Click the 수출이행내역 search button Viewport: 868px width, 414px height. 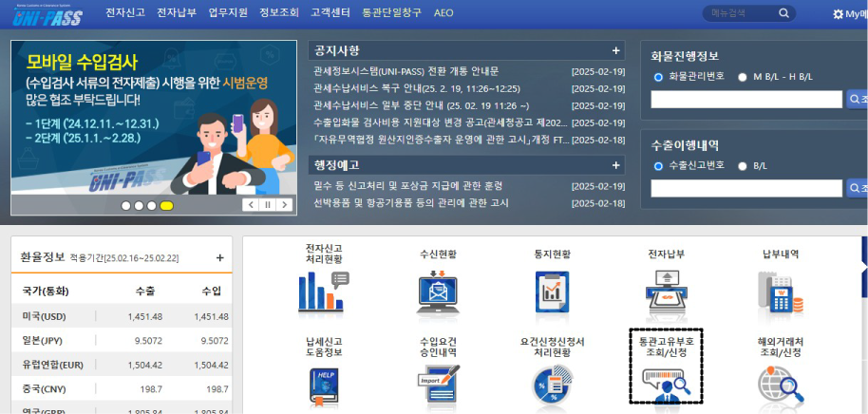pos(857,188)
